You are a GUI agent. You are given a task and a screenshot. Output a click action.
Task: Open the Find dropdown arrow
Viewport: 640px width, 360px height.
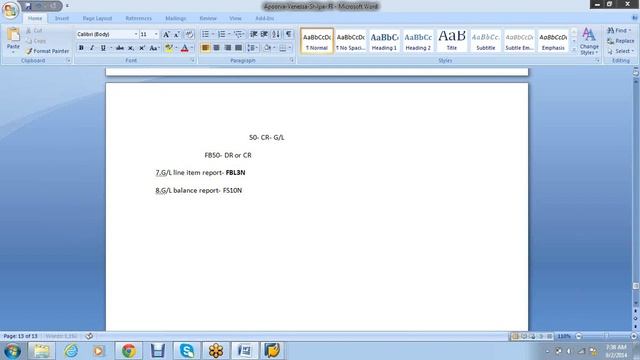tap(630, 31)
